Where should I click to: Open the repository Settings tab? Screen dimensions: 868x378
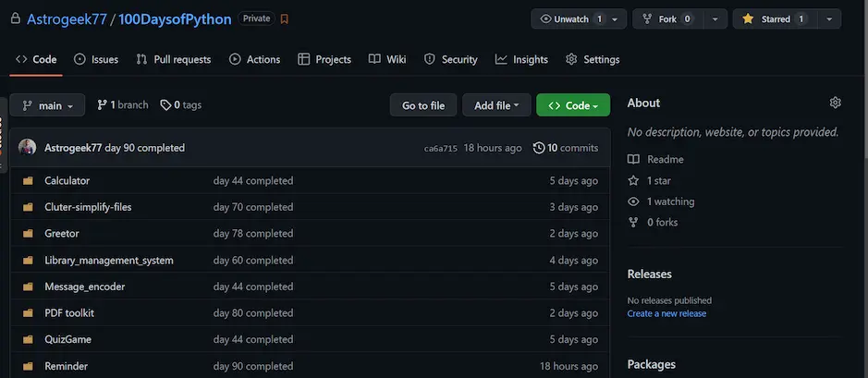593,59
